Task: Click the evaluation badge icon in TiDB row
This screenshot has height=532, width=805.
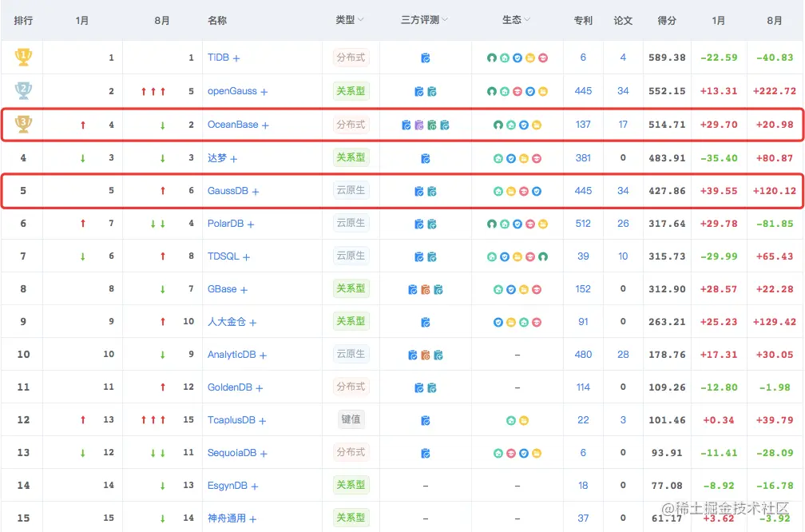Action: pyautogui.click(x=425, y=58)
